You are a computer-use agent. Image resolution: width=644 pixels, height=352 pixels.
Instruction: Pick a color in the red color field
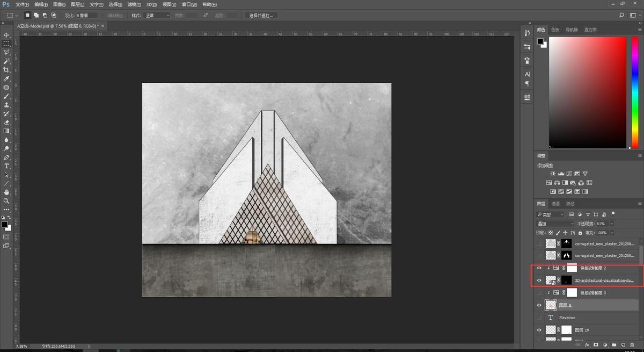tap(588, 92)
